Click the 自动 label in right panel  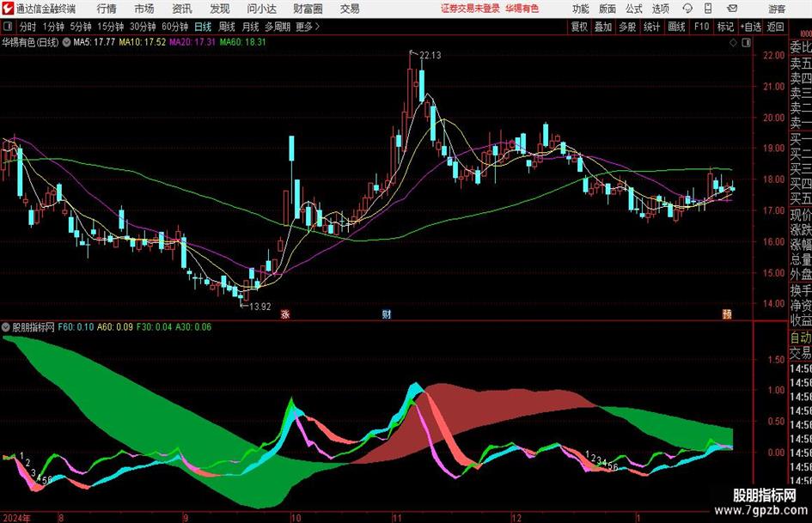click(801, 338)
